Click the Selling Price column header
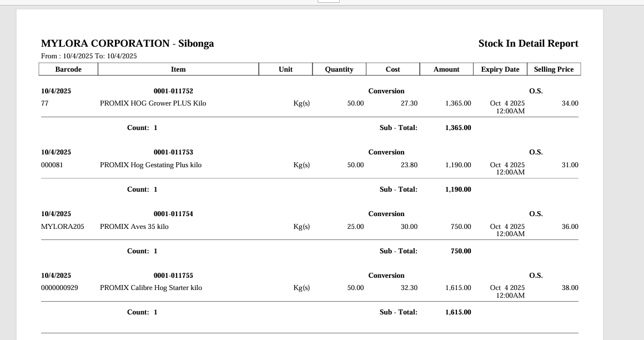The height and width of the screenshot is (340, 644). 554,69
